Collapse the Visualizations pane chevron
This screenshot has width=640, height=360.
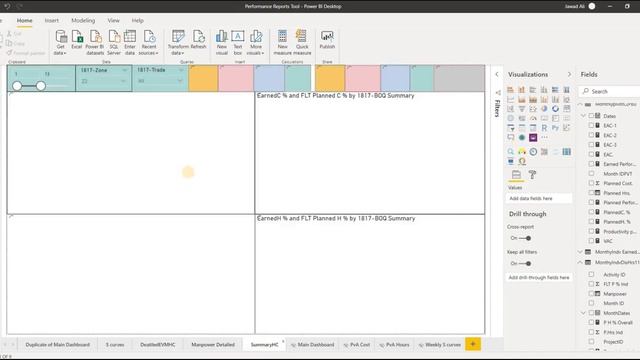tap(569, 74)
